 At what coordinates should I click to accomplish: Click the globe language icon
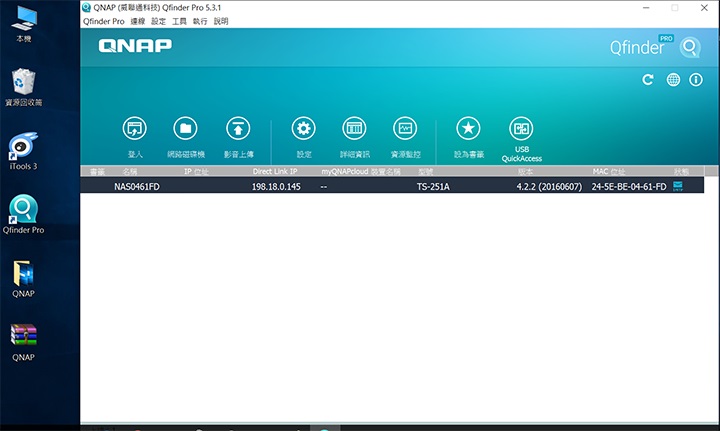[673, 80]
